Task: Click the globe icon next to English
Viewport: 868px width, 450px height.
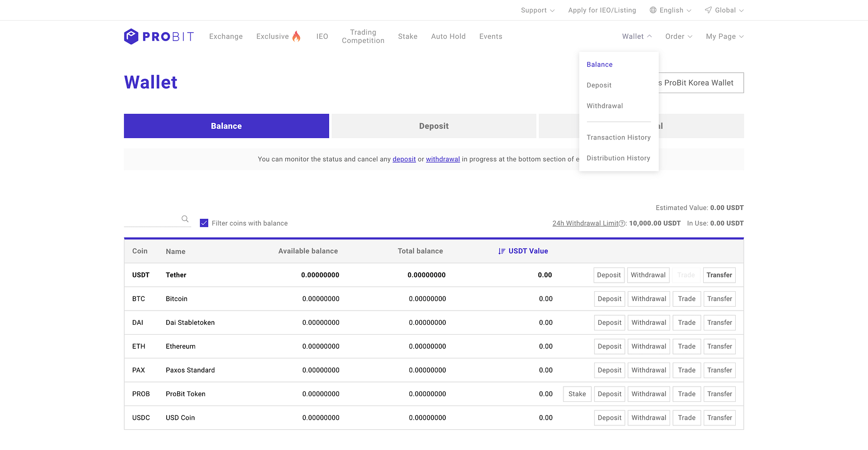Action: coord(653,10)
